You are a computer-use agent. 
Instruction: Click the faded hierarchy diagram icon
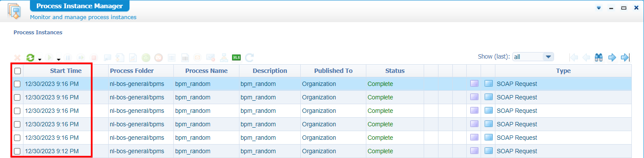[224, 58]
